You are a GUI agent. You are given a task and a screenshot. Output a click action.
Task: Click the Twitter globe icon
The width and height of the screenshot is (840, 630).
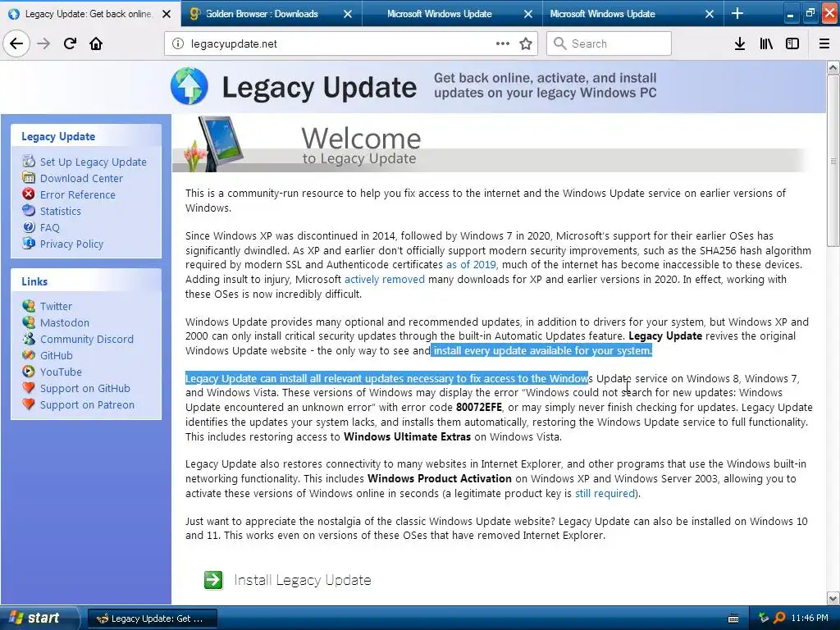pyautogui.click(x=29, y=305)
